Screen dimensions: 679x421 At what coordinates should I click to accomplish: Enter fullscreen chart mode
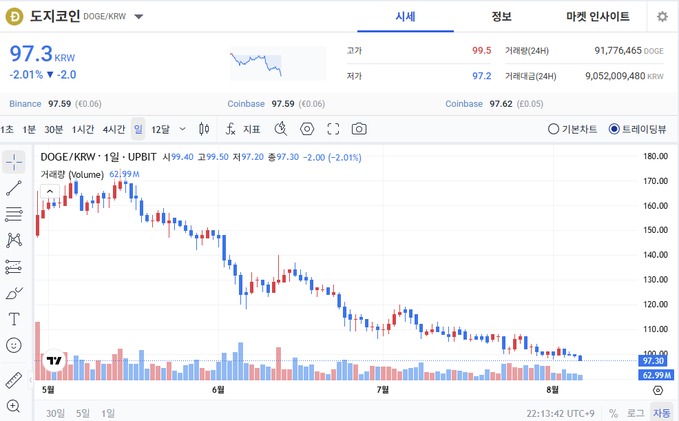[x=333, y=129]
